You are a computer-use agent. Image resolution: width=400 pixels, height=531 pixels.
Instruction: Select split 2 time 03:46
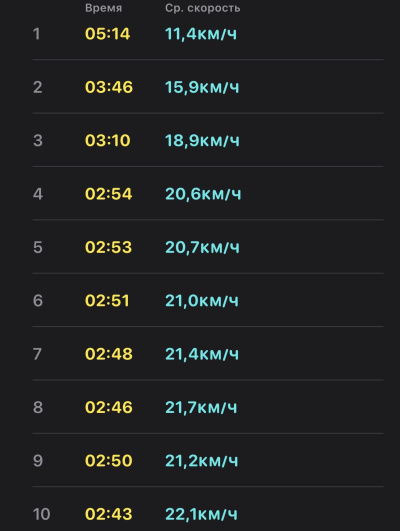click(109, 87)
